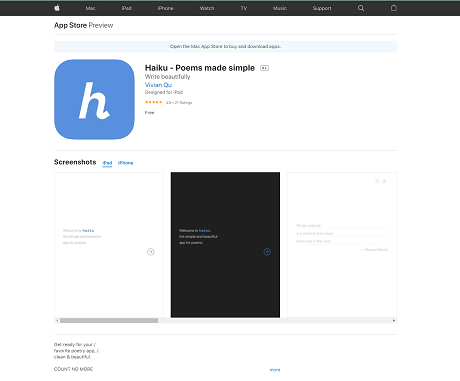
Task: Click the orange star rating
Action: 153,102
